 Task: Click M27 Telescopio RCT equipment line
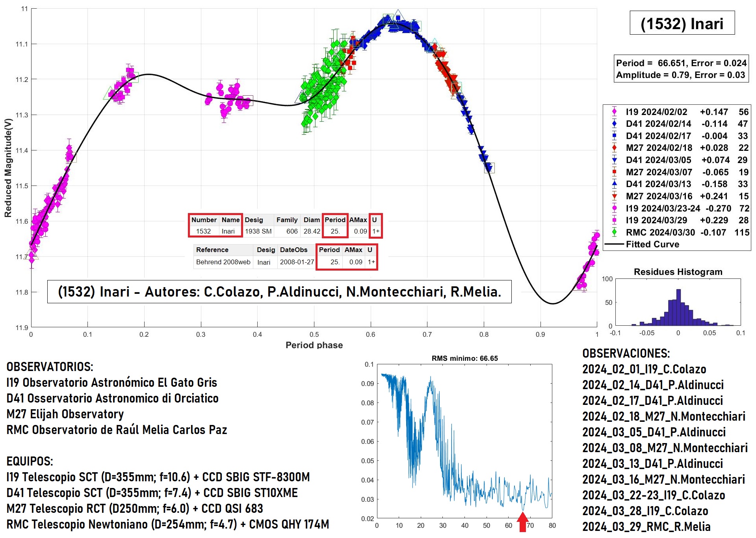(x=135, y=508)
